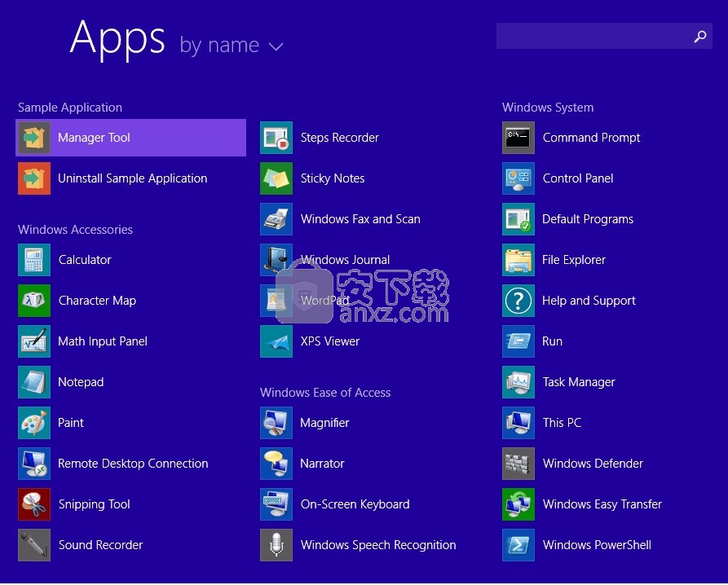This screenshot has height=585, width=728.
Task: Open Character Map icon
Action: click(34, 301)
